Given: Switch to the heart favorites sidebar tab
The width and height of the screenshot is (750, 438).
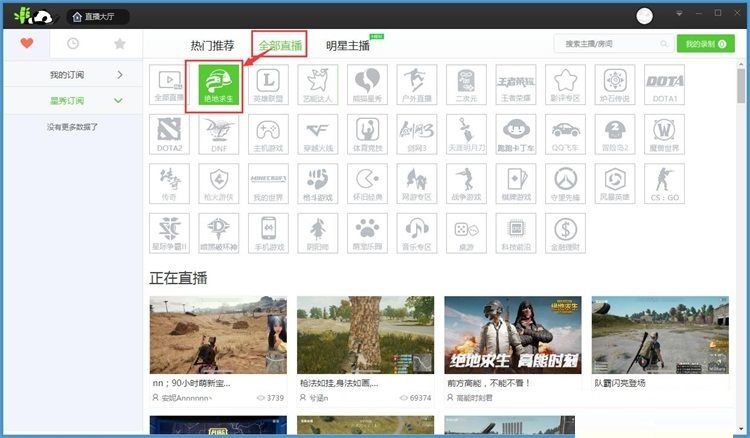Looking at the screenshot, I should [x=27, y=44].
